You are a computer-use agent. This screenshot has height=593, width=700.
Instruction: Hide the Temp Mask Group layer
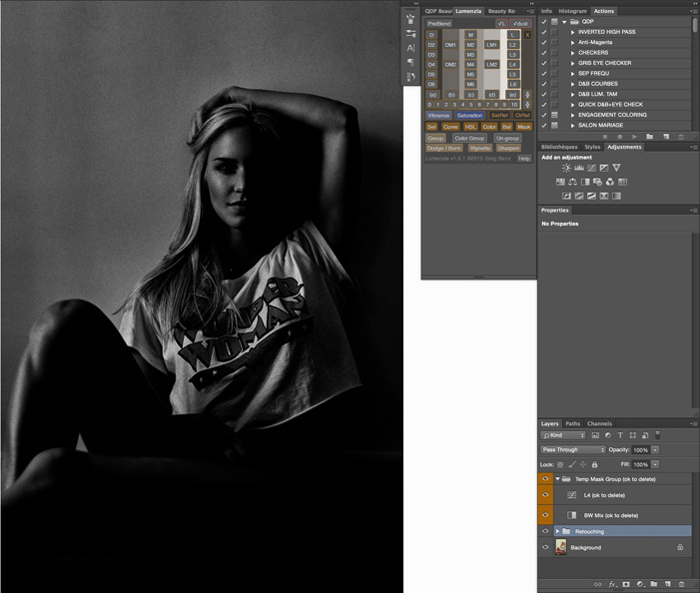point(545,479)
